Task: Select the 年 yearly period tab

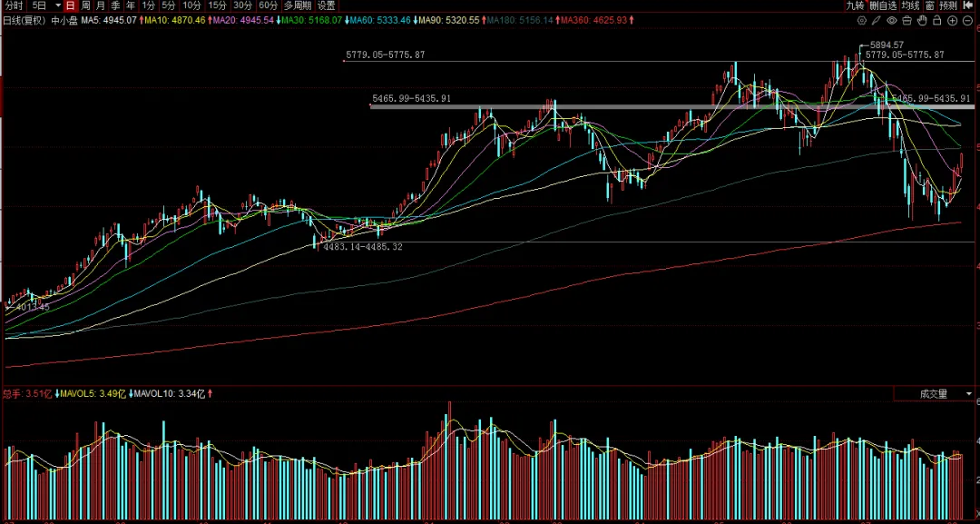Action: (x=130, y=5)
